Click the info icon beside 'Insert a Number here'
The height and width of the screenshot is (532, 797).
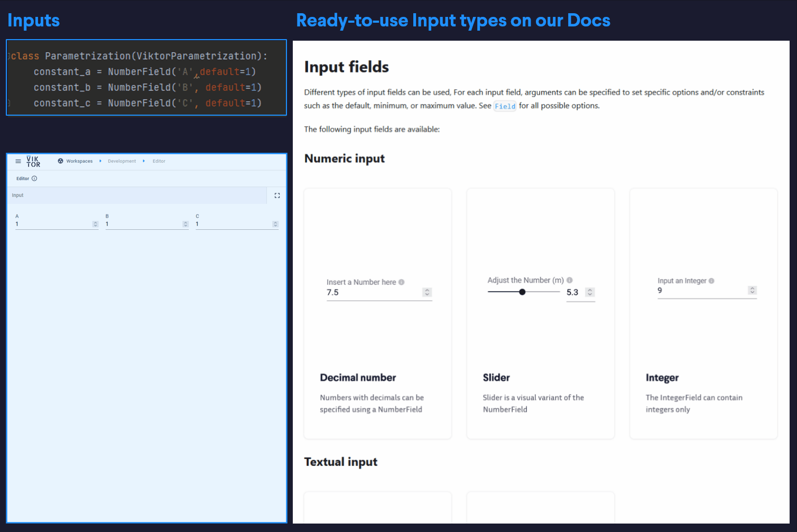click(401, 282)
